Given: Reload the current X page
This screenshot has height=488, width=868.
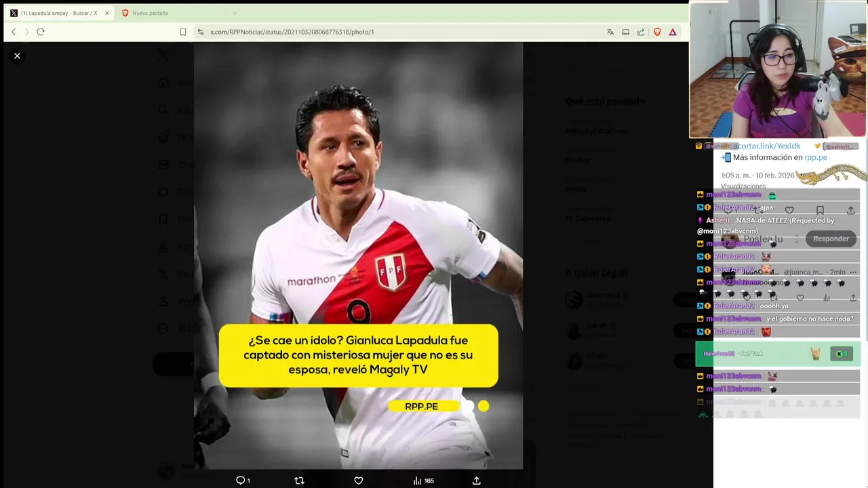Looking at the screenshot, I should click(41, 32).
